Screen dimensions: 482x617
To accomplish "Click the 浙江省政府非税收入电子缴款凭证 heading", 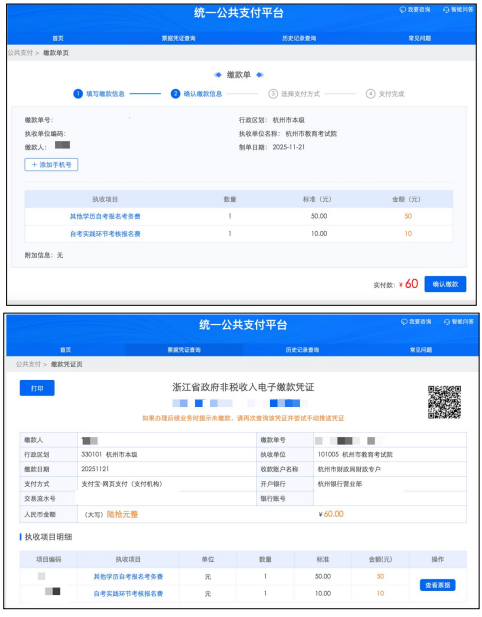I will pyautogui.click(x=243, y=388).
